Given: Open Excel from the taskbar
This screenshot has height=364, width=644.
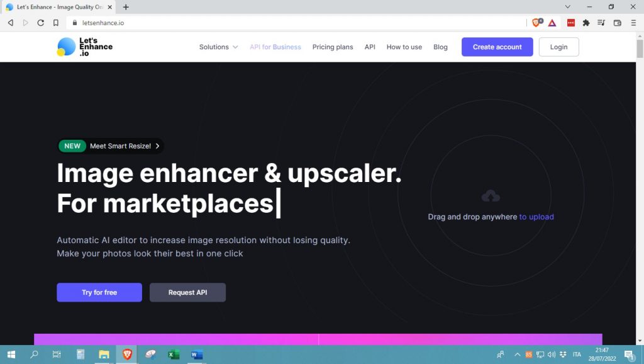Looking at the screenshot, I should (x=174, y=355).
